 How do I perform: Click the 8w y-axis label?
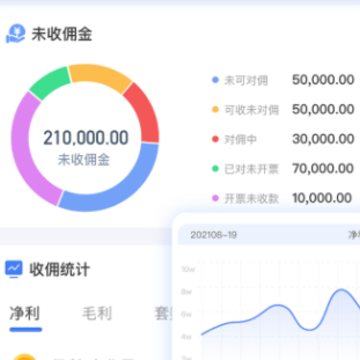187,292
